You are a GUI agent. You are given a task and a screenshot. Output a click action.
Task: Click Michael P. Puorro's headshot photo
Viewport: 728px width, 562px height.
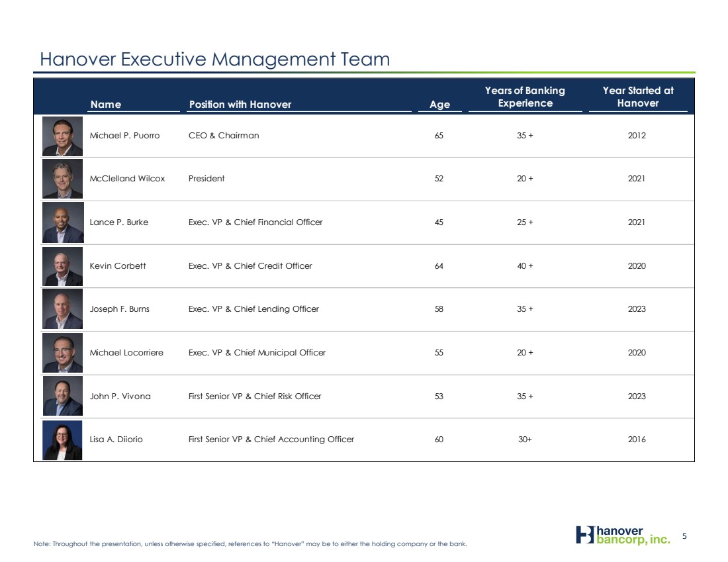pyautogui.click(x=63, y=136)
